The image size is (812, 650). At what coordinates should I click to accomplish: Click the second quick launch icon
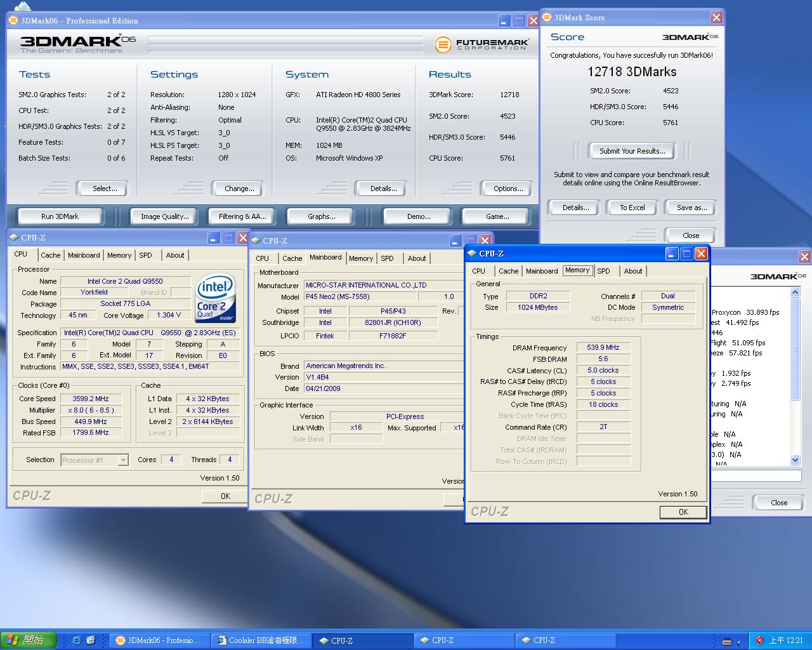(91, 640)
